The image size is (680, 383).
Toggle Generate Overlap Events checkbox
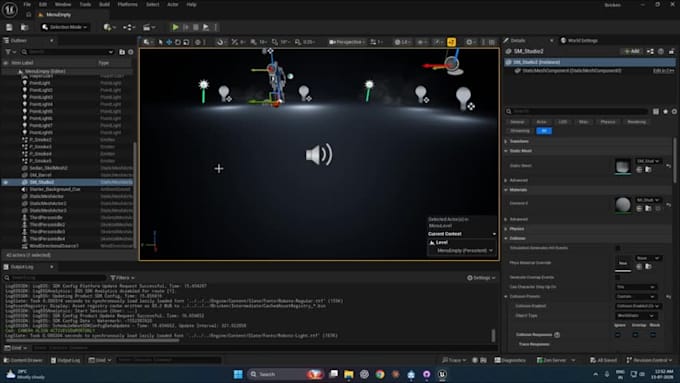tap(618, 277)
